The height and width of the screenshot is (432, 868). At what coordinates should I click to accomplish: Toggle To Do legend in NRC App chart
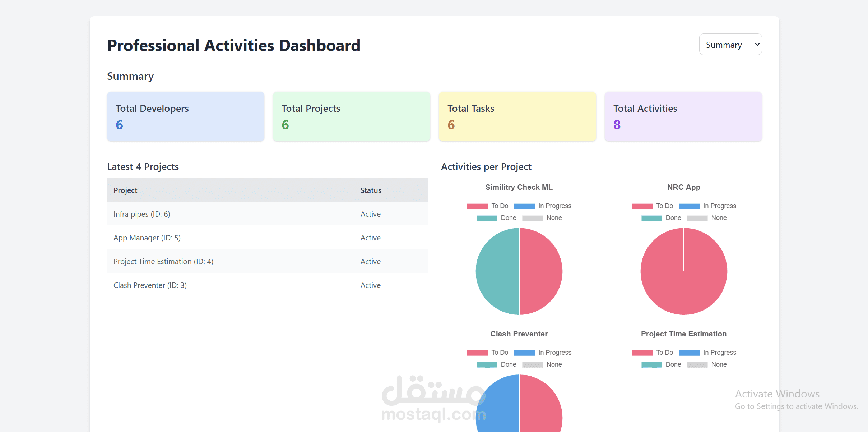653,206
